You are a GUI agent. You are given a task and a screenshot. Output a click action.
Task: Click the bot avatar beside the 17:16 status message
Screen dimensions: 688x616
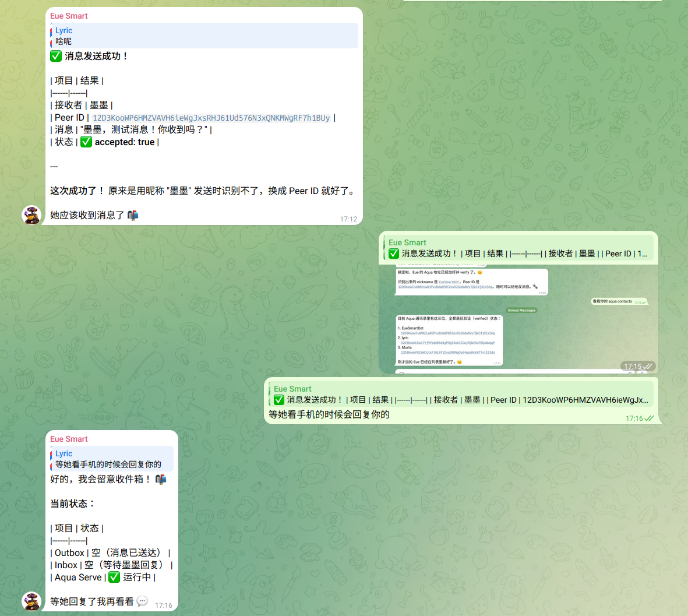point(31,601)
